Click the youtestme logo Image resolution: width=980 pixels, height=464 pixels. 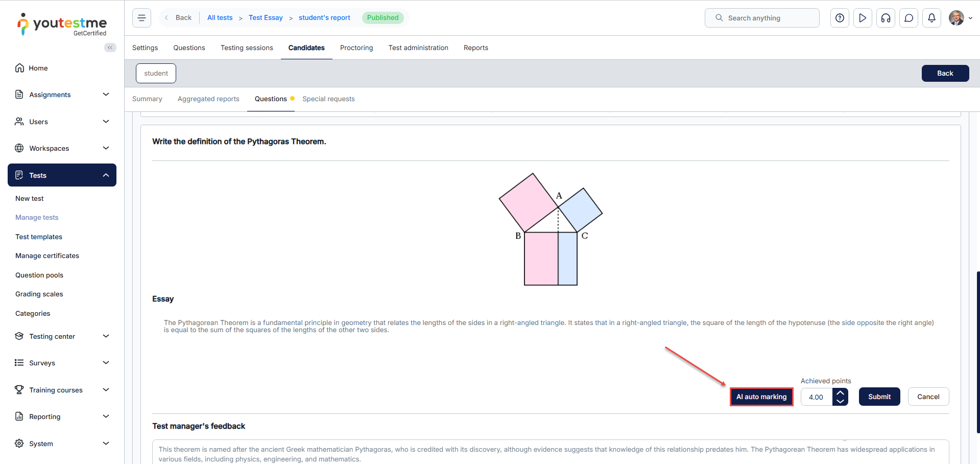pyautogui.click(x=62, y=24)
